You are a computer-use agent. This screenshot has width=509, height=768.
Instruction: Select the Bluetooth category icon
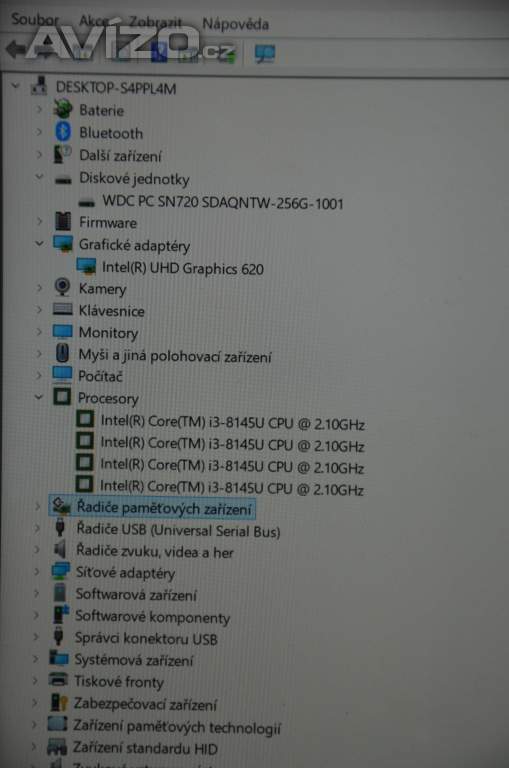click(63, 132)
